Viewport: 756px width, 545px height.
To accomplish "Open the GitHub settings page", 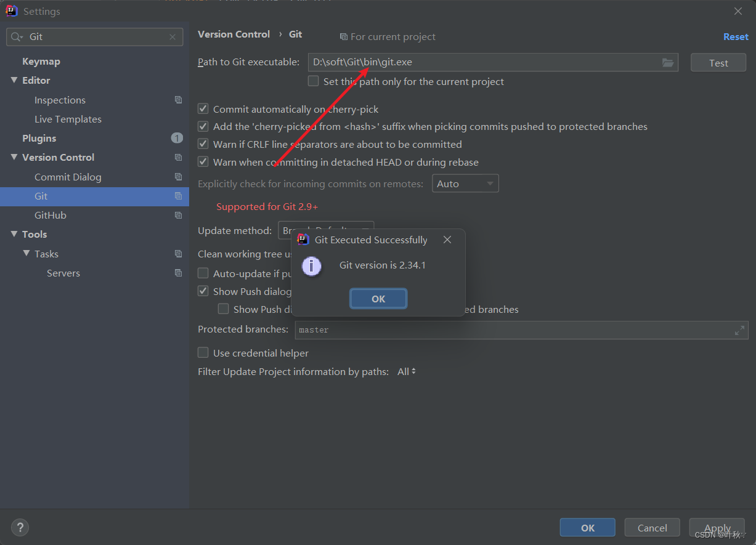I will click(51, 215).
